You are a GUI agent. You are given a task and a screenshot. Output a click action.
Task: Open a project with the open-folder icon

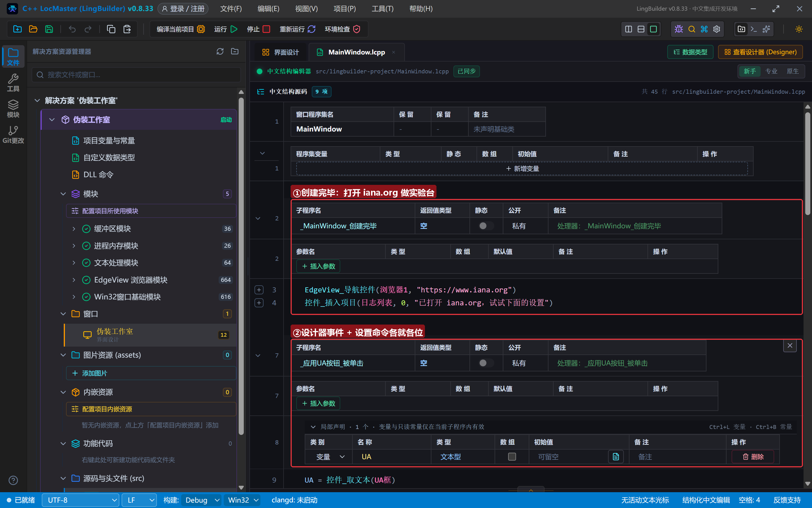click(33, 29)
